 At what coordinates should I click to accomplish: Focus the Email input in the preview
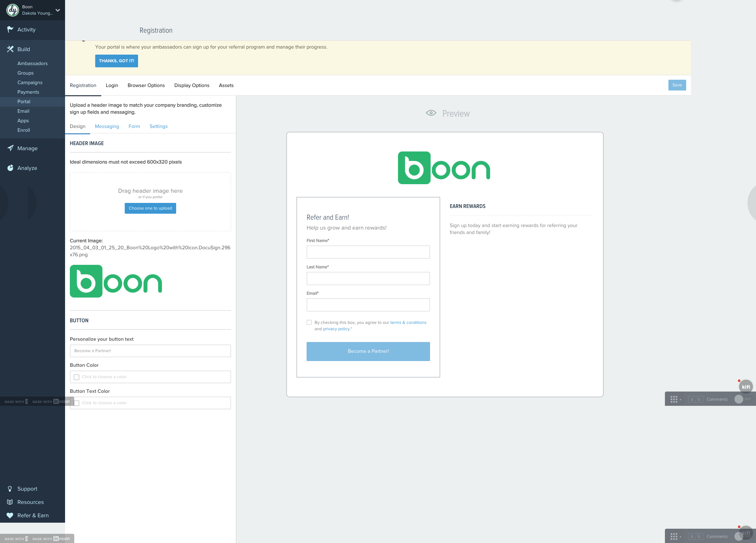(368, 305)
